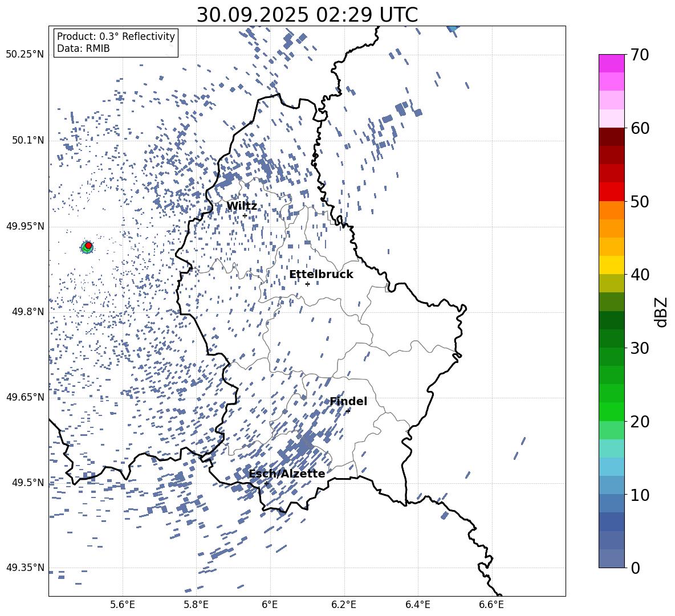Image resolution: width=675 pixels, height=616 pixels.
Task: Click the magenta top colorbar segment
Action: coord(612,63)
